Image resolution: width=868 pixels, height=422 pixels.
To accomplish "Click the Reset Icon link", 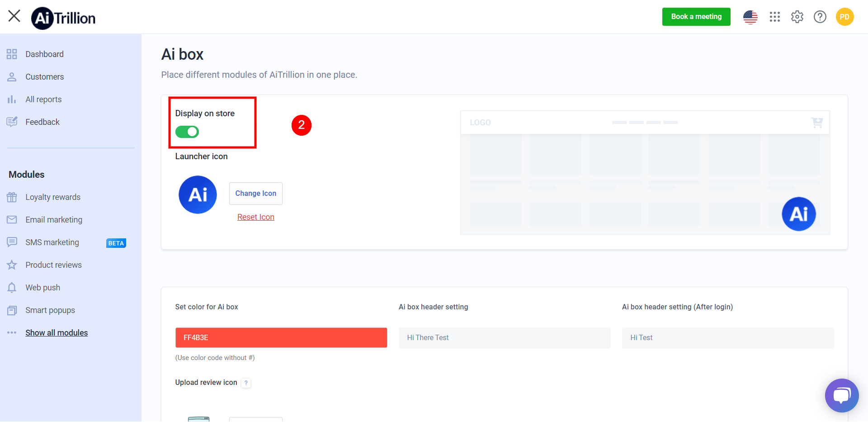I will pos(256,217).
